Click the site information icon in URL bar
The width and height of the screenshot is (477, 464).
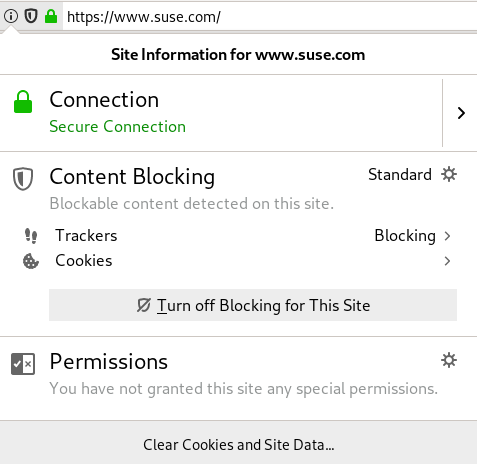[x=11, y=16]
